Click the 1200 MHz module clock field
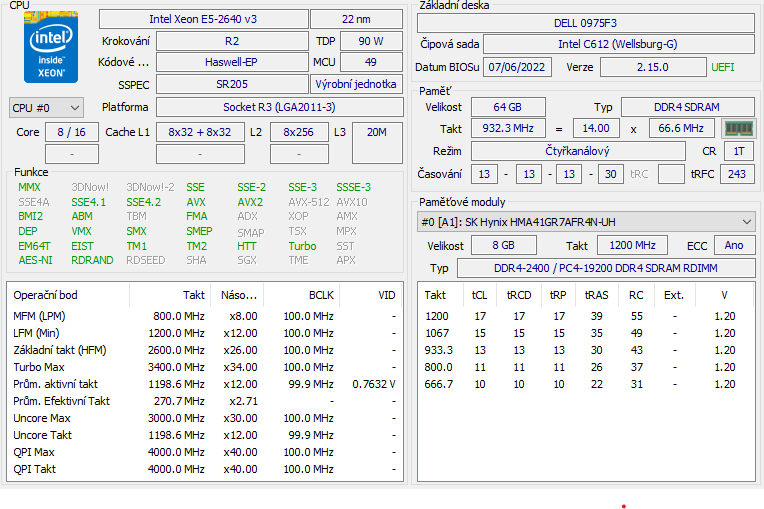The image size is (764, 509). coord(632,245)
